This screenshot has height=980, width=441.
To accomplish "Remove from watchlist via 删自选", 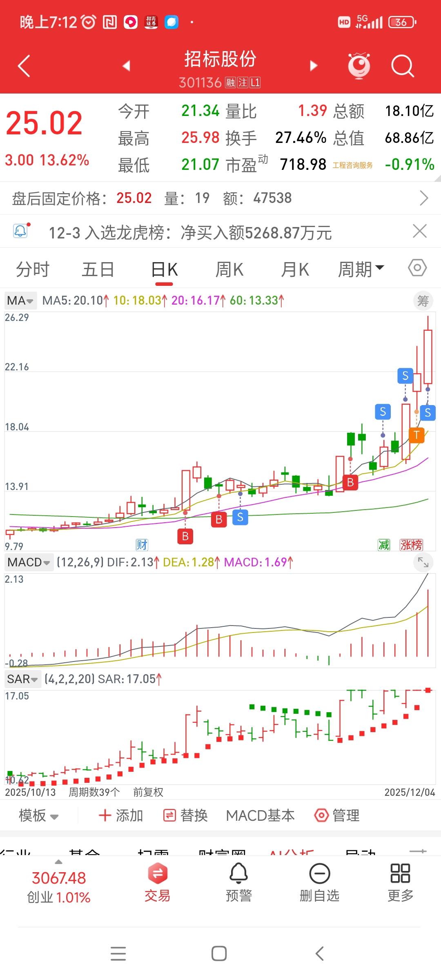I will pos(320,882).
